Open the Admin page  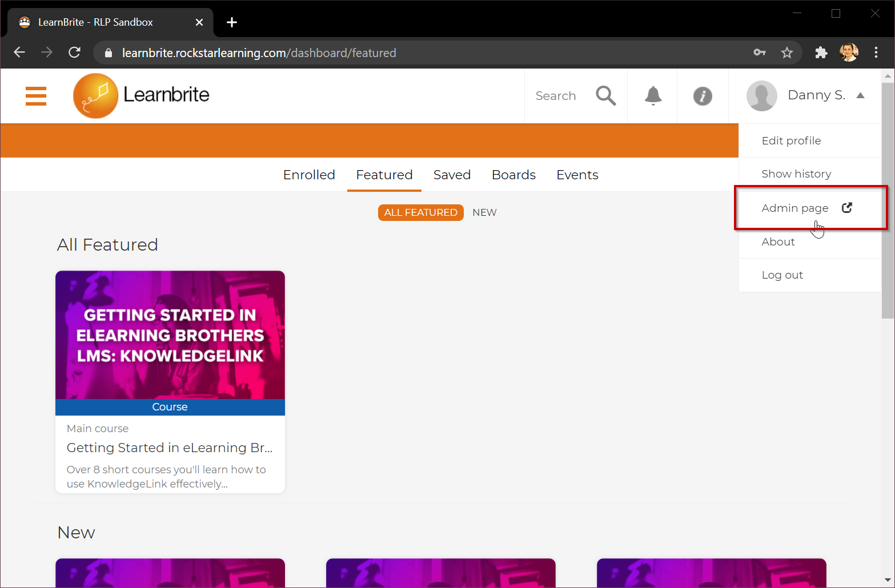(810, 208)
